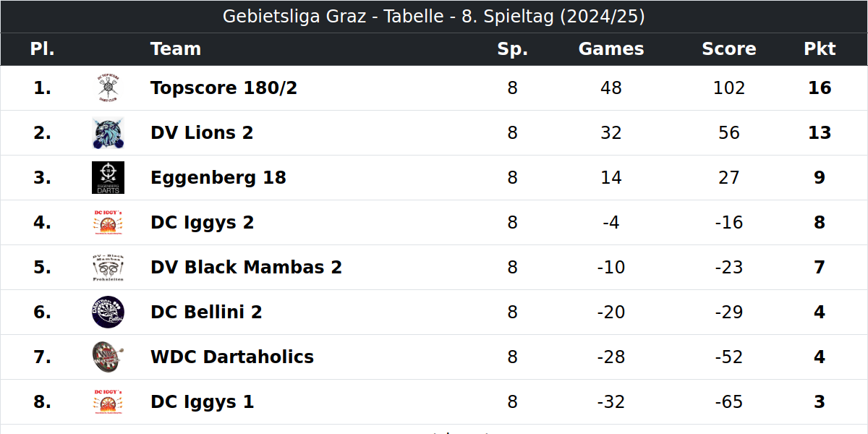Open the DV Lions 2 team name
Viewport: 868px width, 434px height.
pos(202,133)
